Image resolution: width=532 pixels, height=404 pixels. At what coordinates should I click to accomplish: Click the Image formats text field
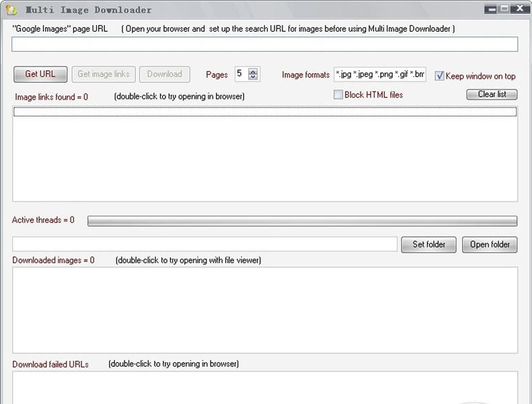(x=380, y=74)
